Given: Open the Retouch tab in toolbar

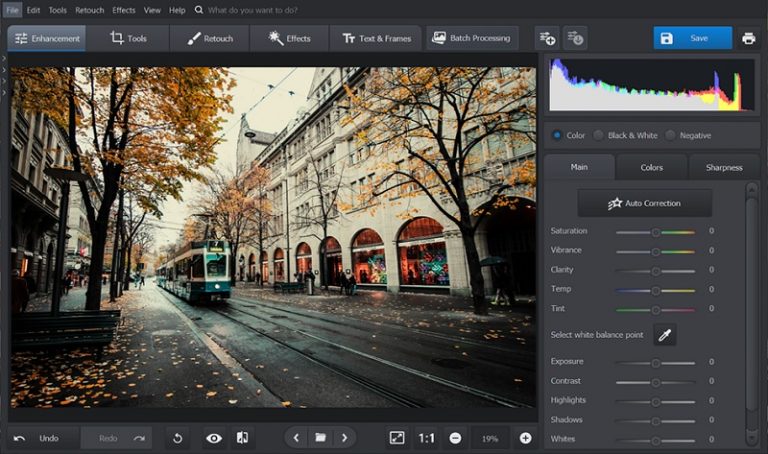Looking at the screenshot, I should [x=210, y=38].
